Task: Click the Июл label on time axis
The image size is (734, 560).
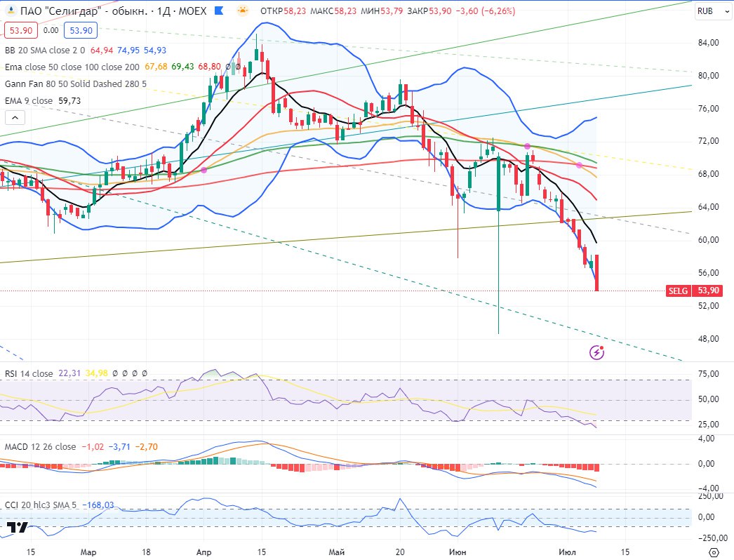Action: tap(568, 552)
